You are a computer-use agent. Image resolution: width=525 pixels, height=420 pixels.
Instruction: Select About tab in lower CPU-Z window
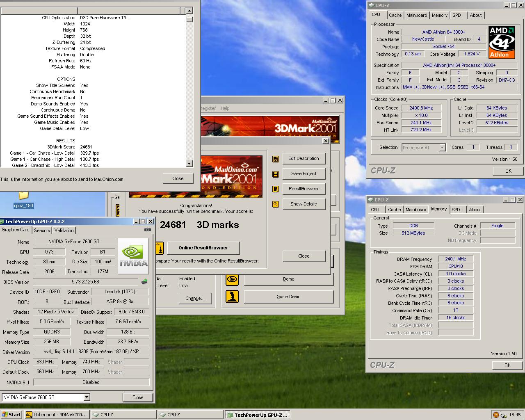pos(475,210)
